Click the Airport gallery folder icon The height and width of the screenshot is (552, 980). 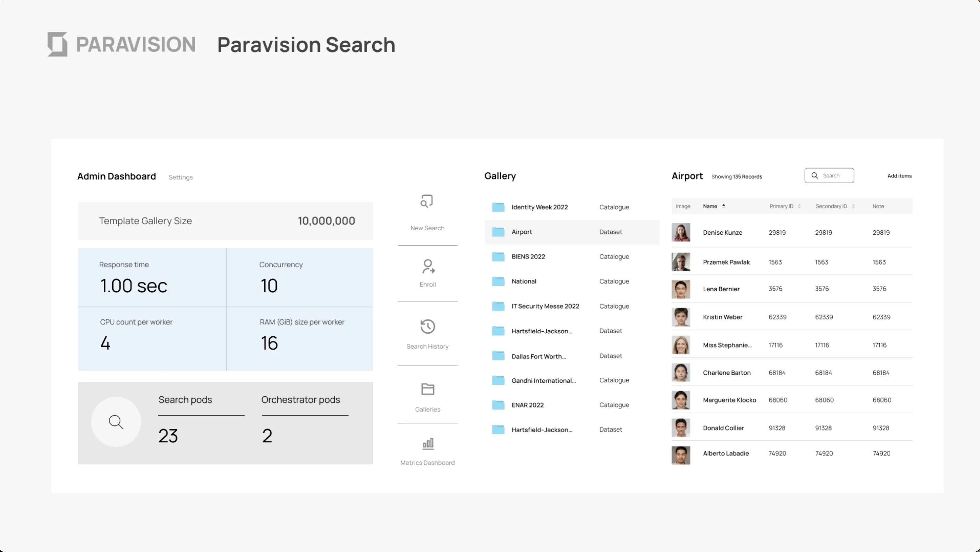(498, 232)
